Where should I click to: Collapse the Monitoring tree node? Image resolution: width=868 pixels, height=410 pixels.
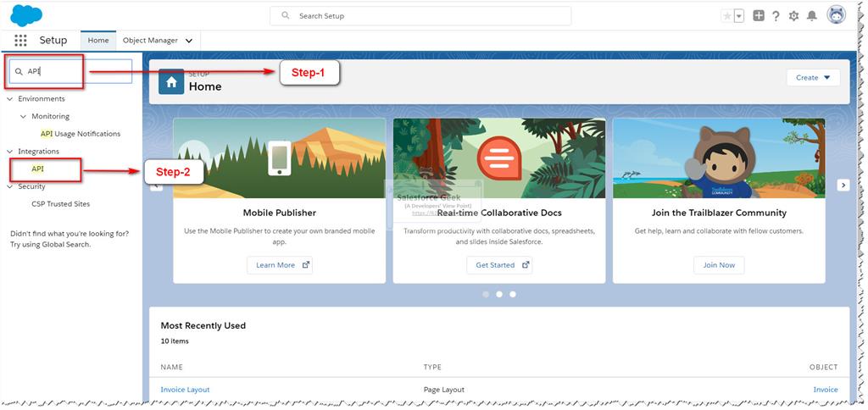23,116
